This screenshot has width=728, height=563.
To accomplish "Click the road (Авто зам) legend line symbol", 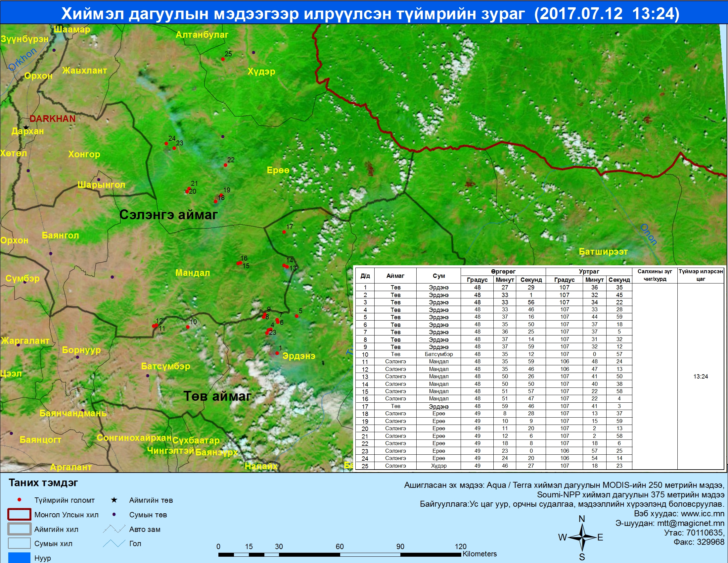I will point(114,529).
